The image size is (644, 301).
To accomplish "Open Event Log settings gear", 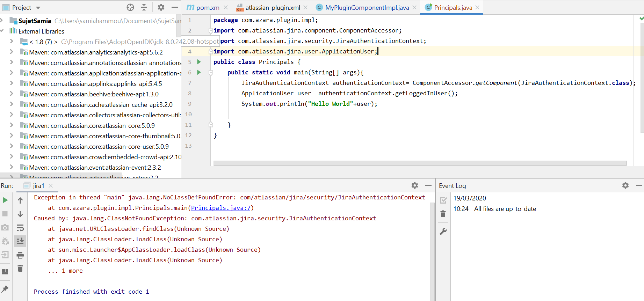I will pyautogui.click(x=625, y=185).
